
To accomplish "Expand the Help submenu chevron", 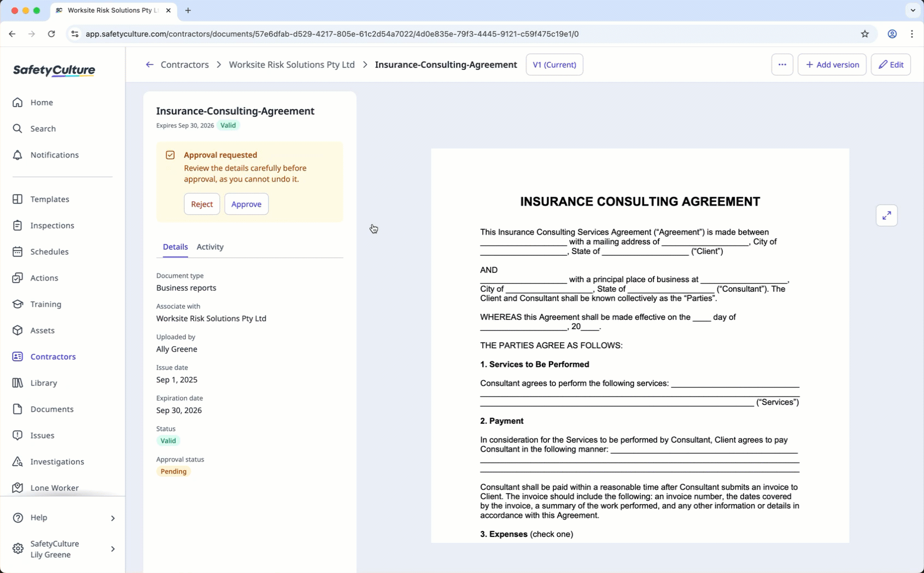I will 113,518.
